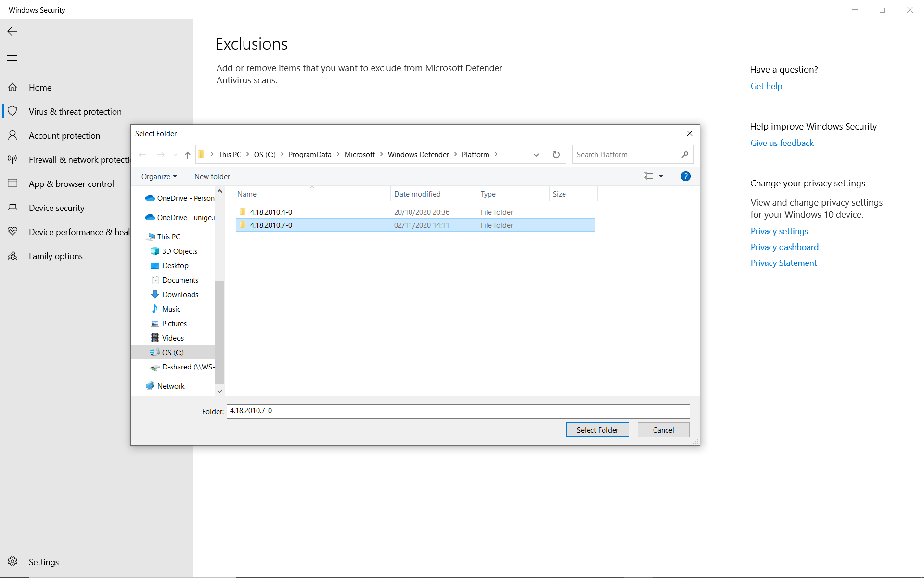
Task: Select the 4.18.2010.7-0 folder row
Action: tap(415, 225)
